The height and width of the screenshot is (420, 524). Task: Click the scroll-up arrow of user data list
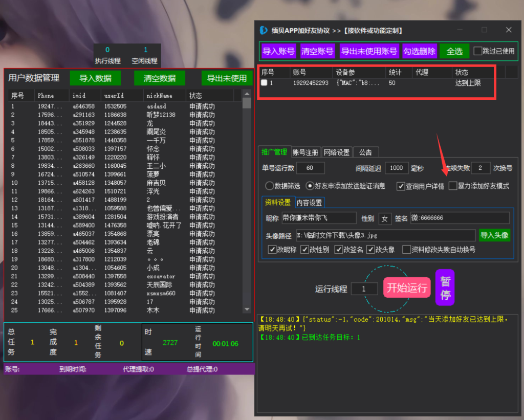[247, 94]
